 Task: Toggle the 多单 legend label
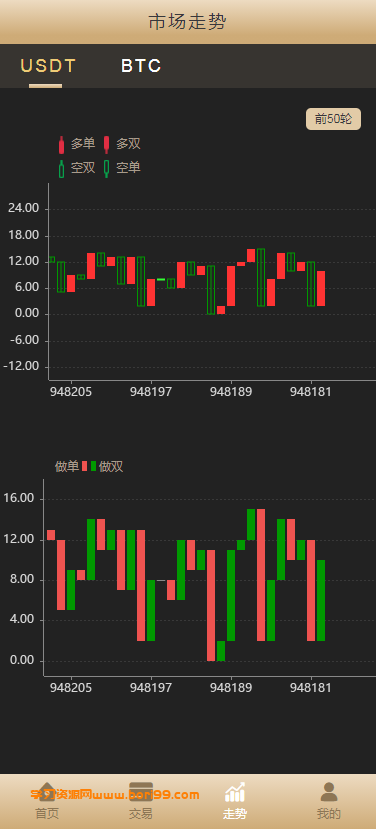click(x=83, y=144)
